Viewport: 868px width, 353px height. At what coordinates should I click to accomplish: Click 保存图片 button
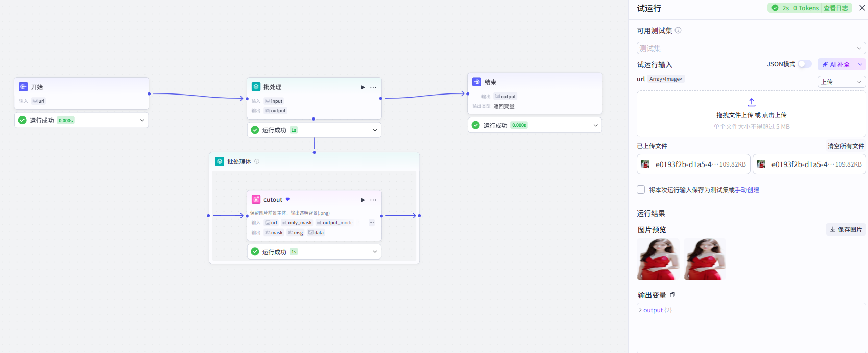[846, 229]
